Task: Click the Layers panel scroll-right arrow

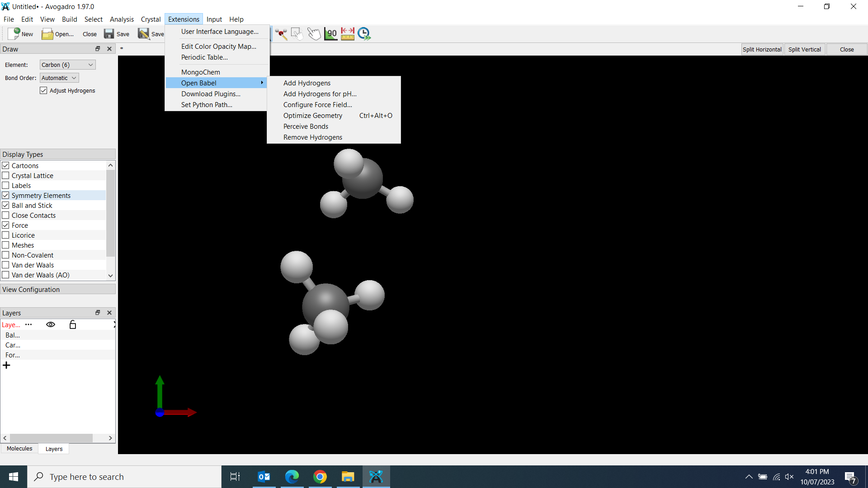Action: click(110, 438)
